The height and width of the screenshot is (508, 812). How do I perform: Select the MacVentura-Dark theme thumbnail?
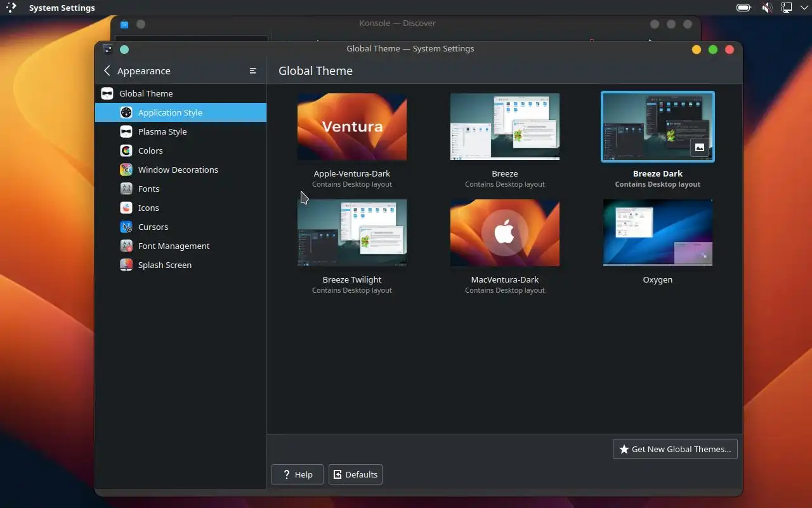click(505, 233)
